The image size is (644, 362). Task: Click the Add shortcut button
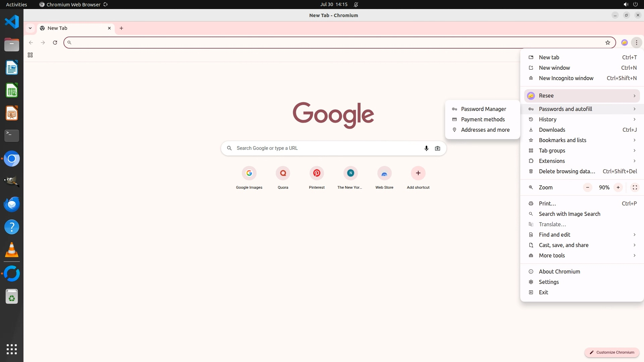(418, 173)
